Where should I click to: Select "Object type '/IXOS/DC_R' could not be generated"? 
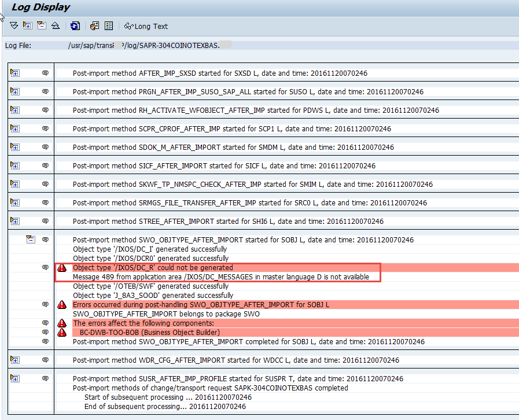click(x=153, y=268)
